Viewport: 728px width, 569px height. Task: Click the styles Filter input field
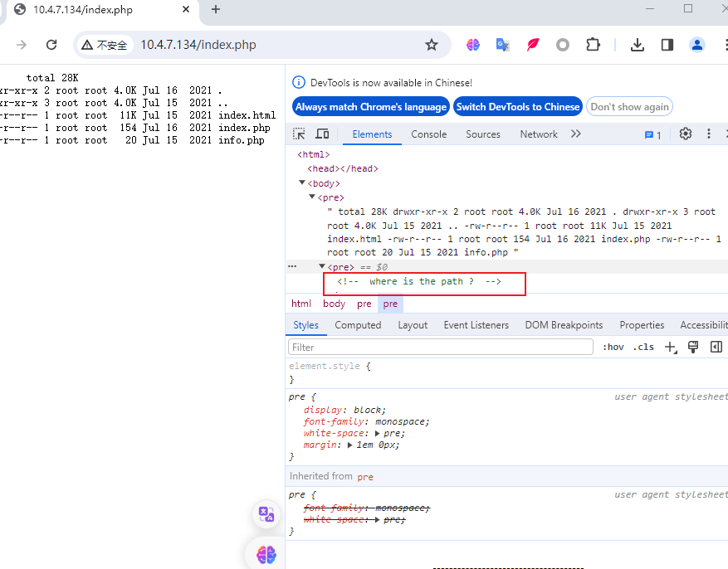(441, 347)
